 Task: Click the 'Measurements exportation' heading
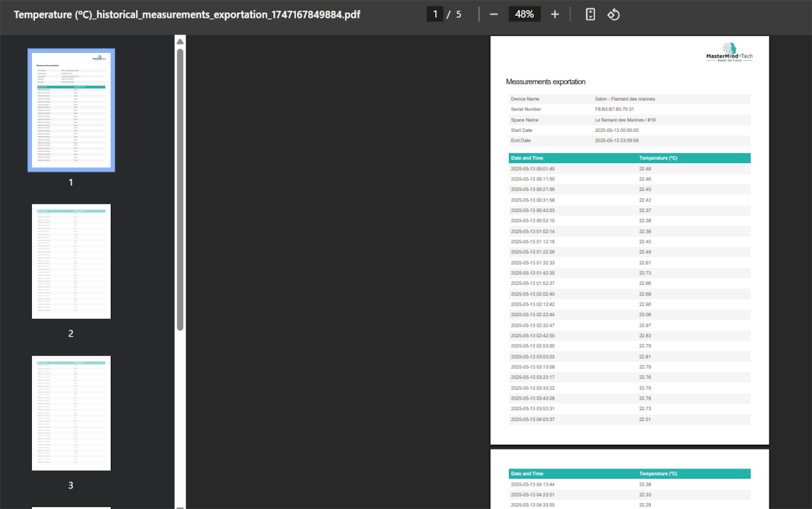point(545,82)
